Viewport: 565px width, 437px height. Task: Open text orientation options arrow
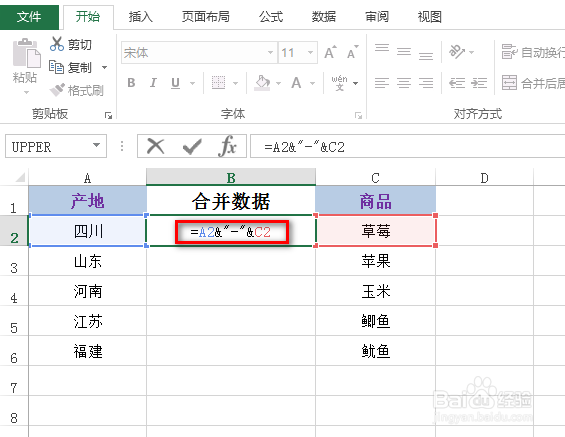pos(472,53)
